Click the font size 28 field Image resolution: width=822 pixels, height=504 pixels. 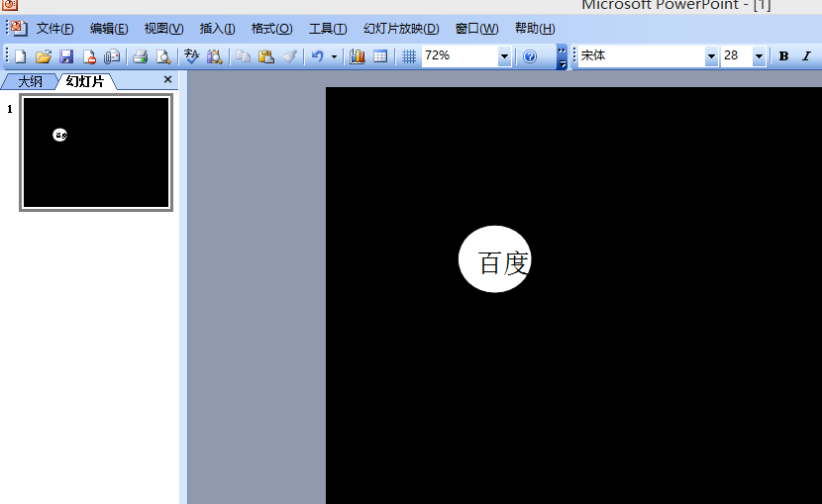[x=737, y=56]
